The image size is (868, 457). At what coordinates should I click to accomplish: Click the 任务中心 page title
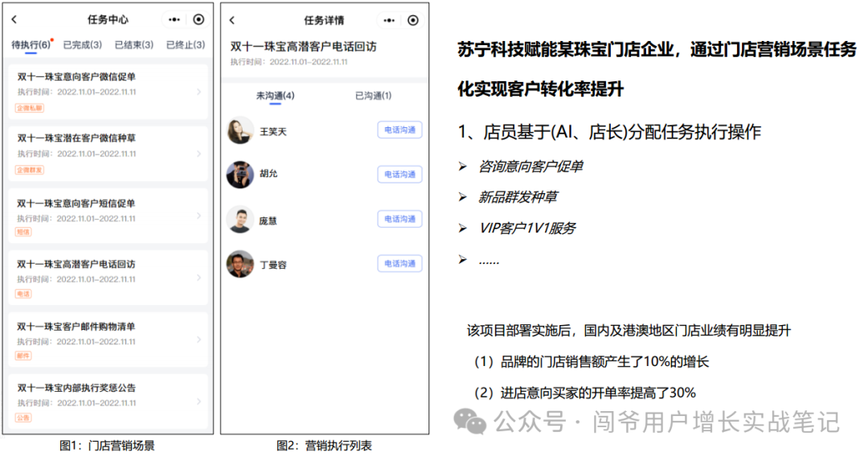click(108, 19)
